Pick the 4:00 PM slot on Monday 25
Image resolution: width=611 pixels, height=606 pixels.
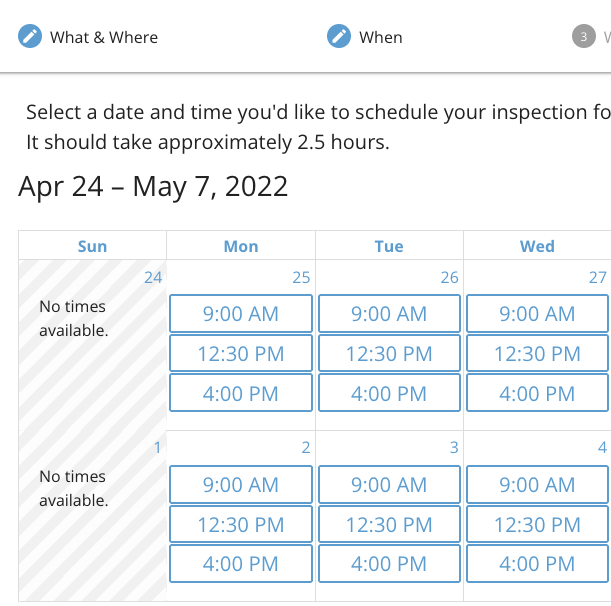pos(241,393)
